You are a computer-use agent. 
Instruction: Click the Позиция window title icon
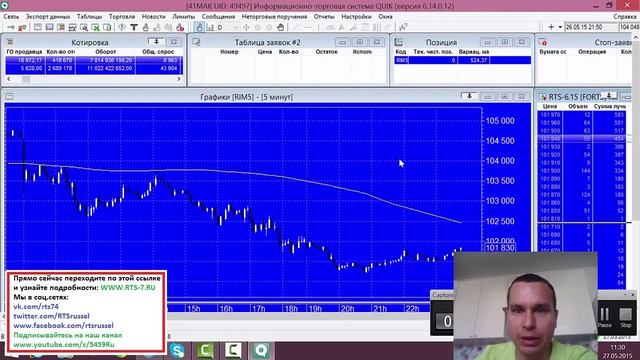[x=399, y=42]
